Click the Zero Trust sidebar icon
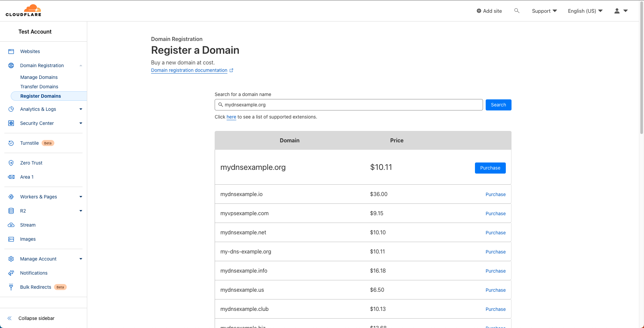 pyautogui.click(x=11, y=163)
